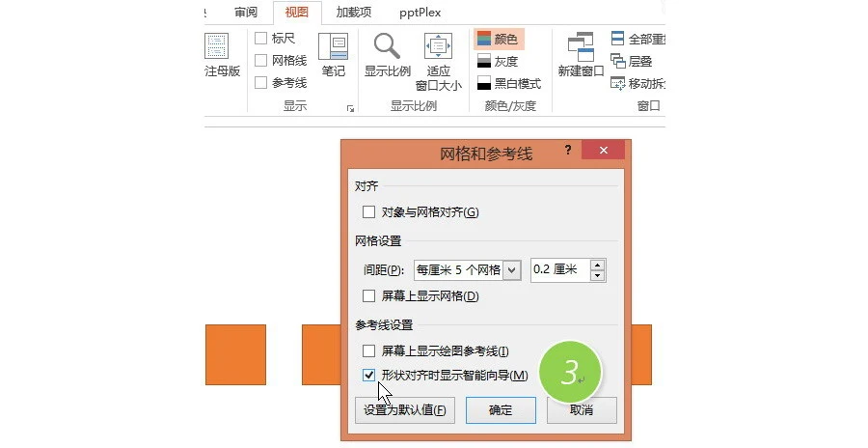Click the 每厘米 5 个网格 combo box text
The width and height of the screenshot is (868, 448).
click(x=458, y=270)
